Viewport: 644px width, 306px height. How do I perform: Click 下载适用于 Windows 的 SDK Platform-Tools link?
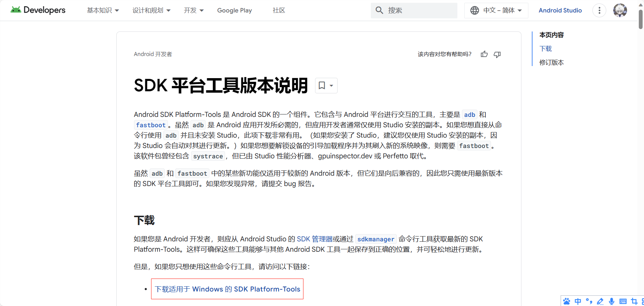point(227,289)
